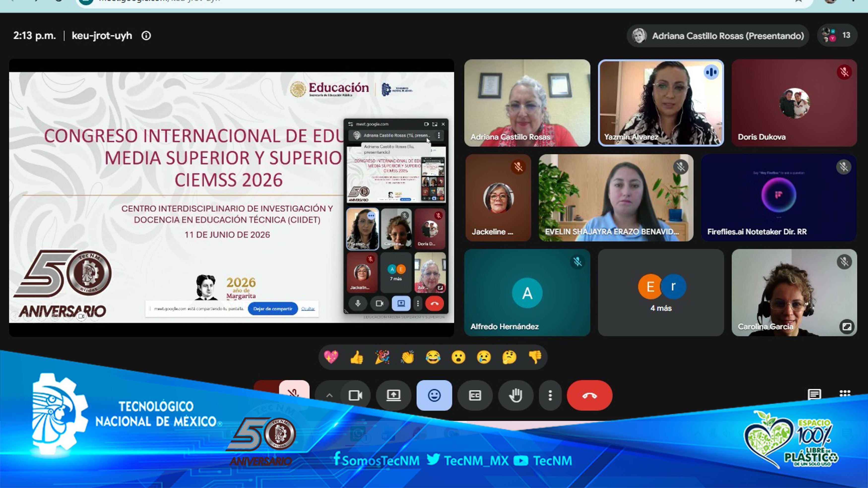Image resolution: width=868 pixels, height=488 pixels.
Task: Open the '4 más' participants tile
Action: 661,293
